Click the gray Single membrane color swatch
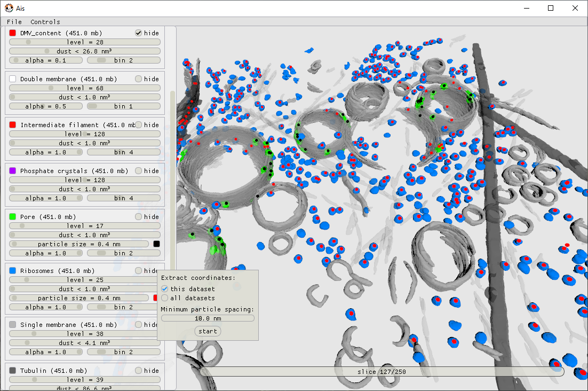588x391 pixels. click(x=12, y=325)
